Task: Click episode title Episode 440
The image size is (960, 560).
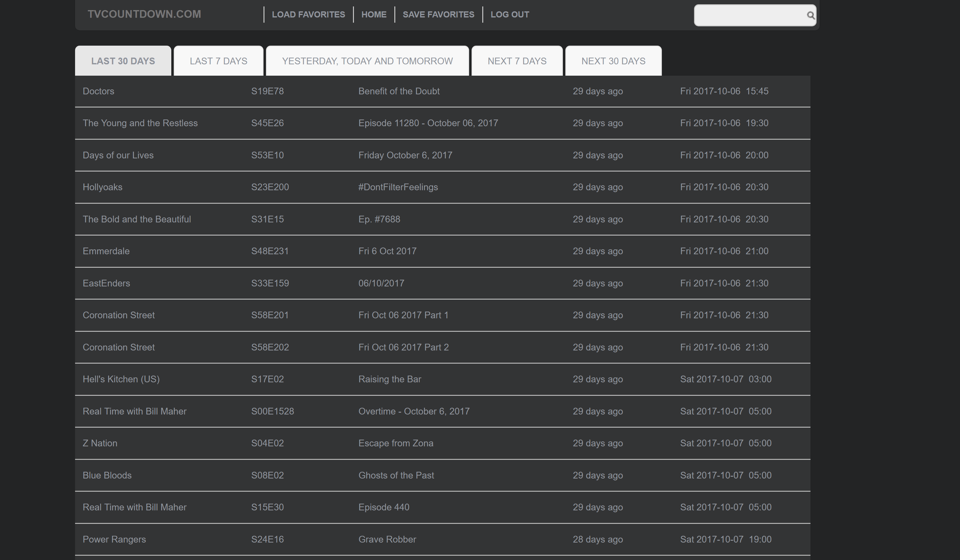Action: [384, 507]
